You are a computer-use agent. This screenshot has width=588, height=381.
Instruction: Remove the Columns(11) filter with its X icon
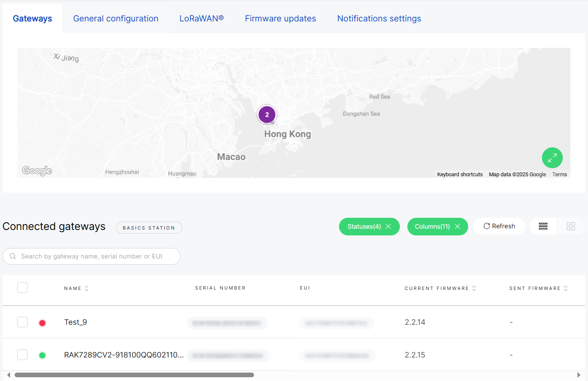tap(457, 226)
